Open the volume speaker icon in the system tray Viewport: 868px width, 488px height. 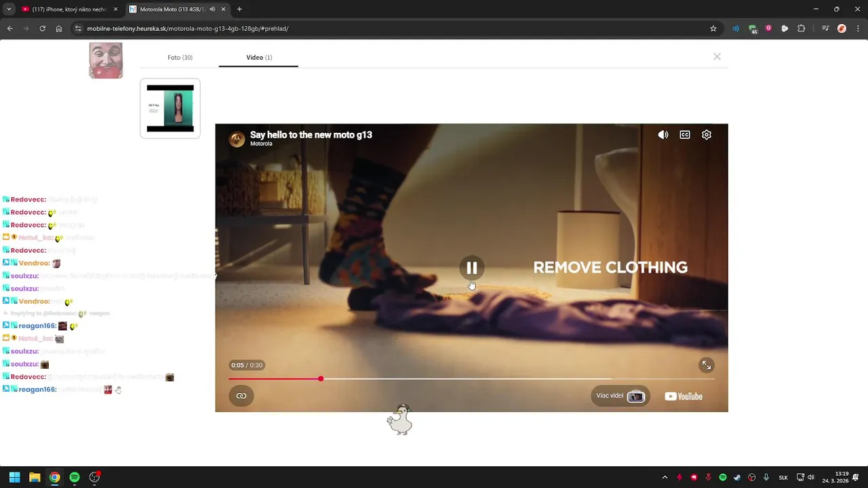coord(810,477)
